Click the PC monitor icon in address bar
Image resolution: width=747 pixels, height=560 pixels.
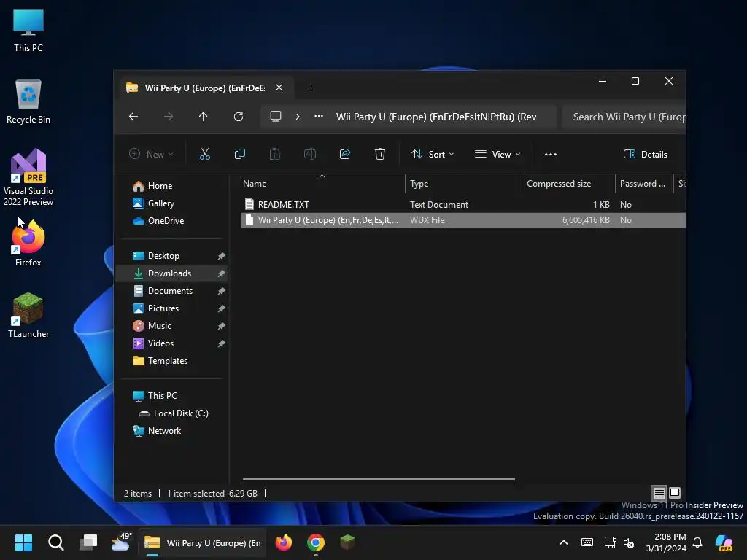[276, 117]
